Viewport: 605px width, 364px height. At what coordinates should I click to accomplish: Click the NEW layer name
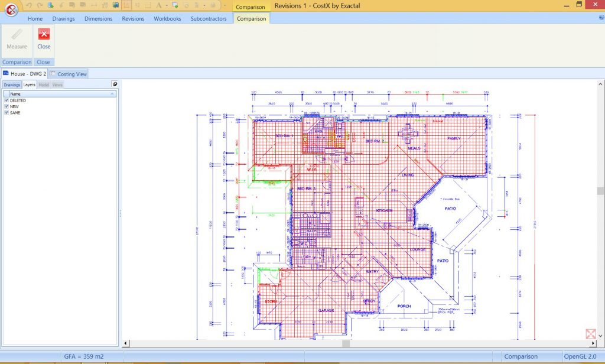(x=14, y=106)
